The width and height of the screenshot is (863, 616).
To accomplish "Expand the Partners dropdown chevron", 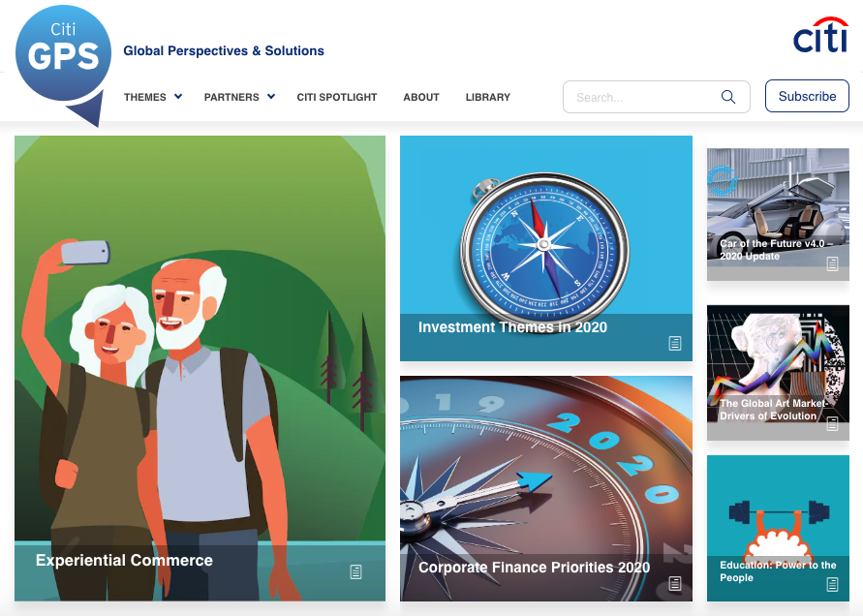I will point(271,96).
